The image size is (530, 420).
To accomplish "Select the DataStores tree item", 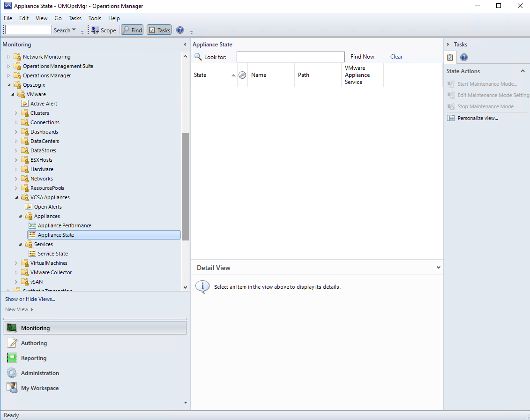I will (43, 150).
